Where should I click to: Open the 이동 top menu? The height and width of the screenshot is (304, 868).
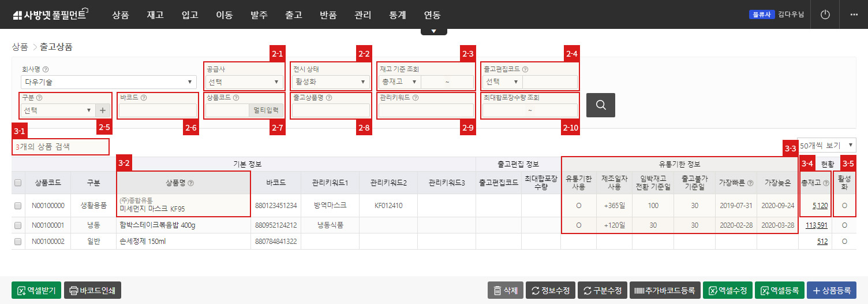(225, 15)
